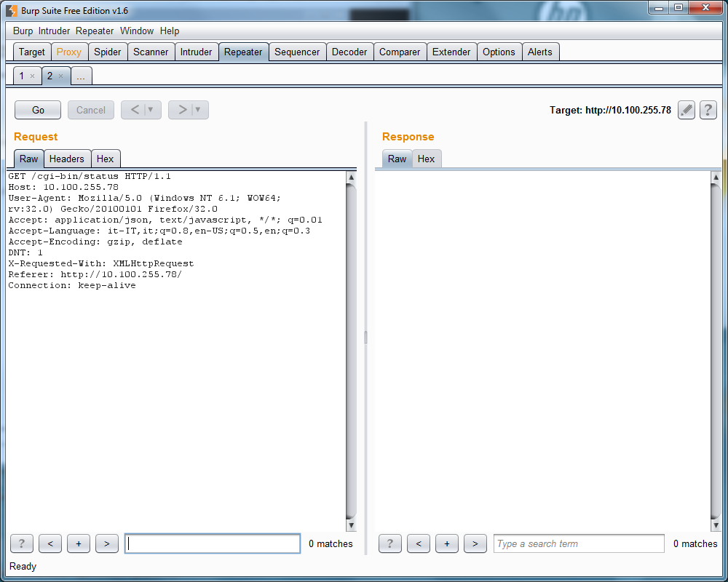Open the history back dropdown arrow
The height and width of the screenshot is (582, 728).
[151, 110]
